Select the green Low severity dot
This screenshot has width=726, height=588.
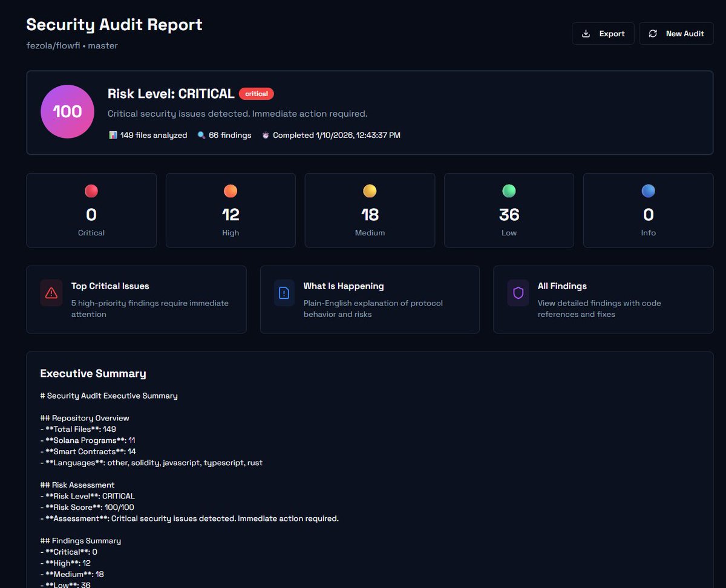509,191
